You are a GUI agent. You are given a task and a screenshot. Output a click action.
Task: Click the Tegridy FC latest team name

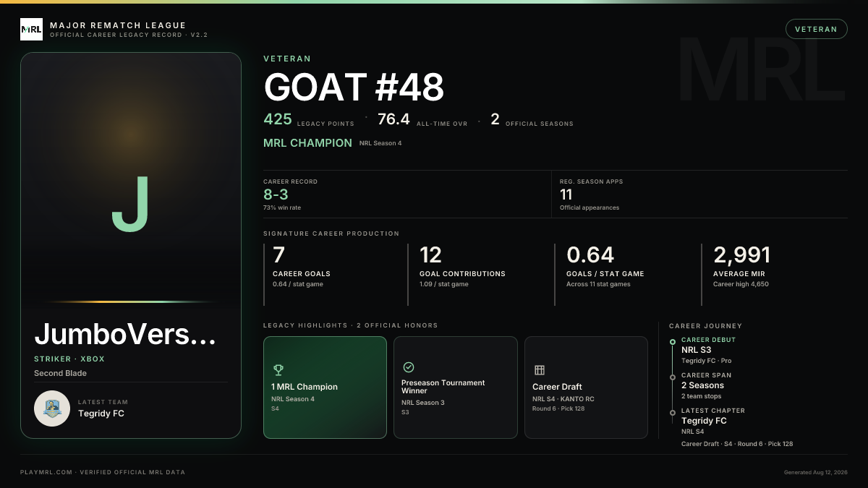click(x=101, y=414)
